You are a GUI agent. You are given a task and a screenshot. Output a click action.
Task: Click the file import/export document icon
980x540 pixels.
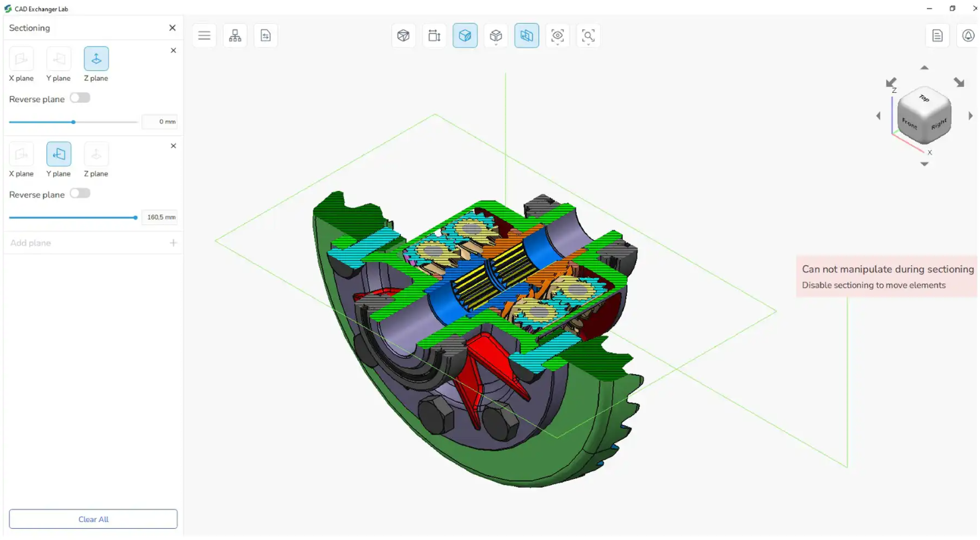266,36
